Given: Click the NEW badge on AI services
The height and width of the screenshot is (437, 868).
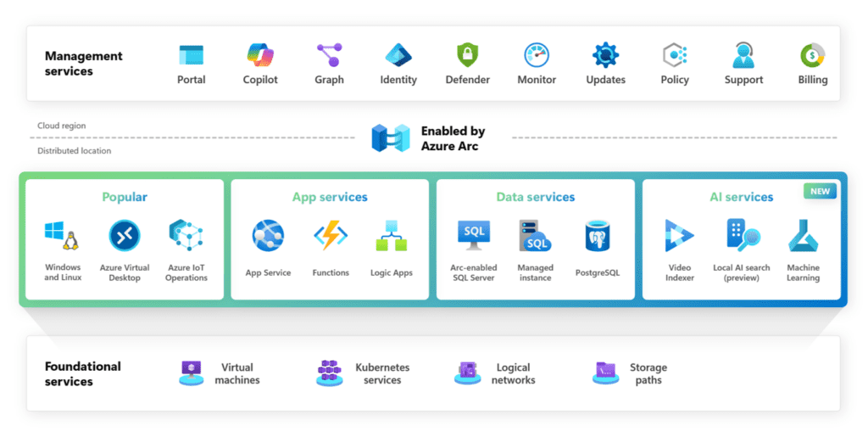Looking at the screenshot, I should click(x=820, y=191).
